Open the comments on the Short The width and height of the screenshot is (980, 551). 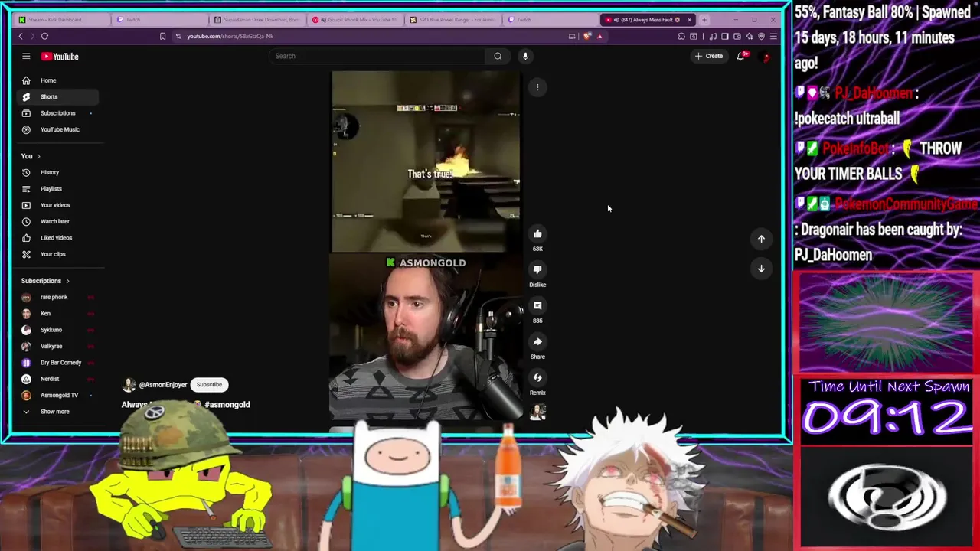pyautogui.click(x=537, y=305)
